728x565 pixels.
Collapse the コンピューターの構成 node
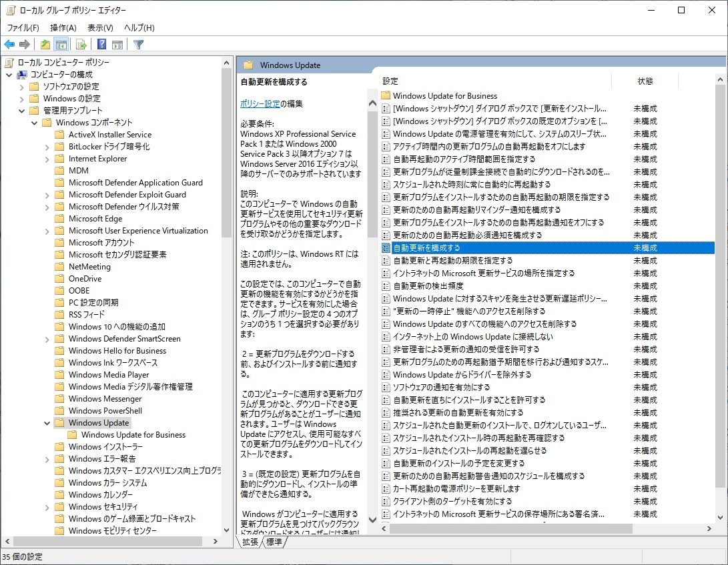tap(9, 74)
